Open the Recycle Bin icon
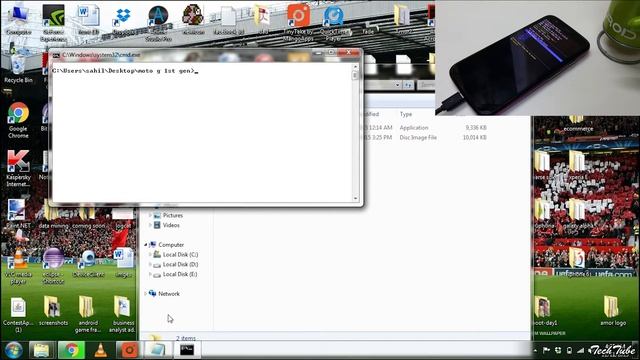This screenshot has width=640, height=360. point(18,69)
